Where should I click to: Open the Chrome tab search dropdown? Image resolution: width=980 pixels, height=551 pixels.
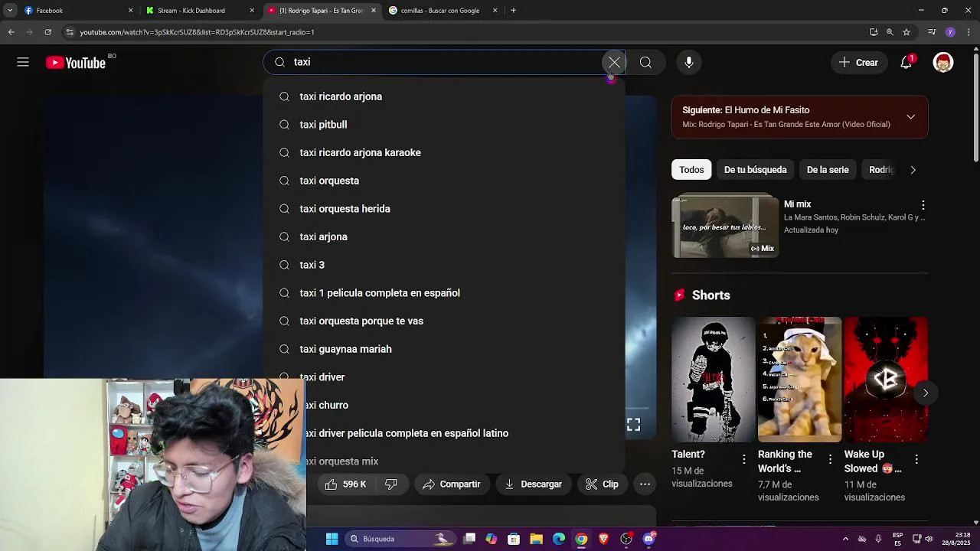(9, 11)
